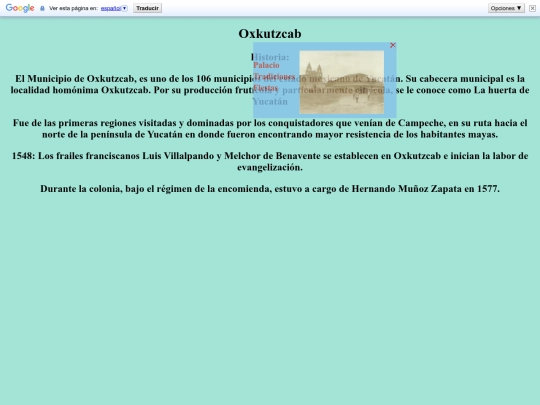The image size is (540, 405).
Task: Open the Opciones dropdown menu
Action: (506, 8)
